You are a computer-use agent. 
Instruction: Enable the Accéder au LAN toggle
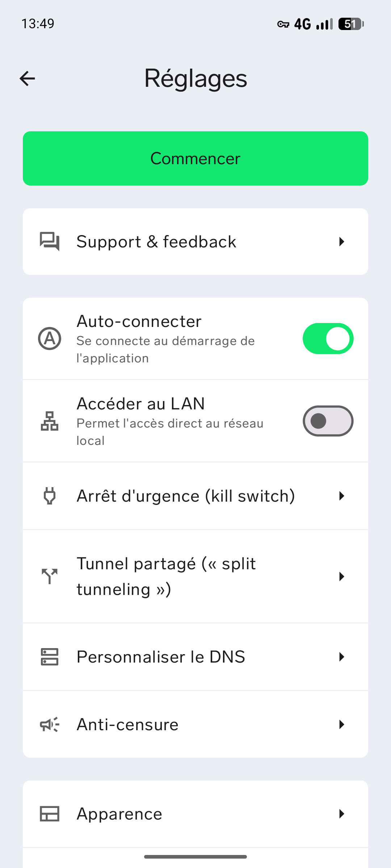coord(328,421)
